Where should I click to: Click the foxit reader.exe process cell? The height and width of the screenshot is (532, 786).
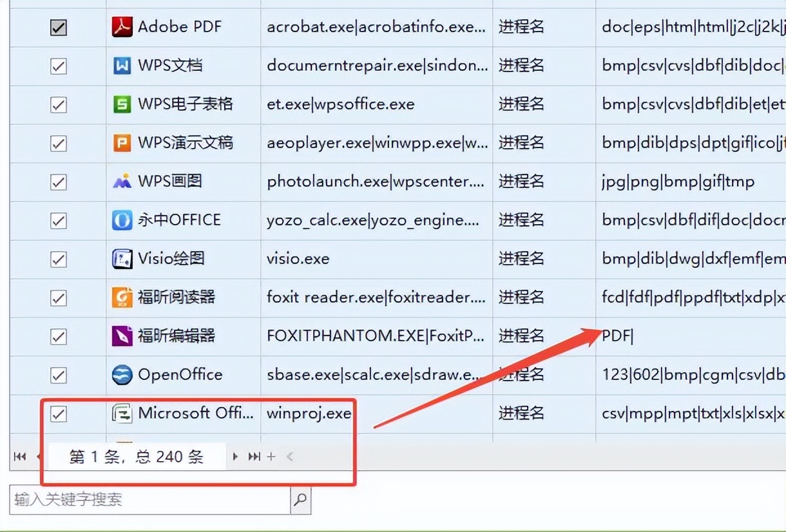[377, 298]
